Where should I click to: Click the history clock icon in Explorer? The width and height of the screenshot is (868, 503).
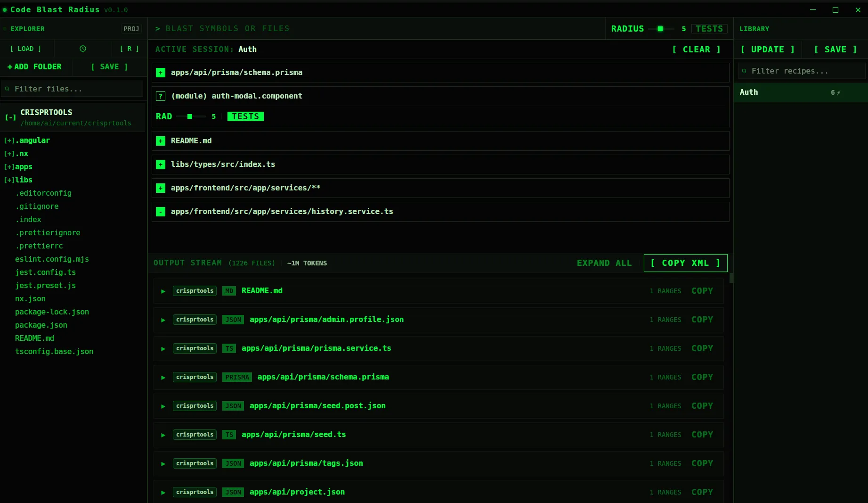[x=83, y=49]
